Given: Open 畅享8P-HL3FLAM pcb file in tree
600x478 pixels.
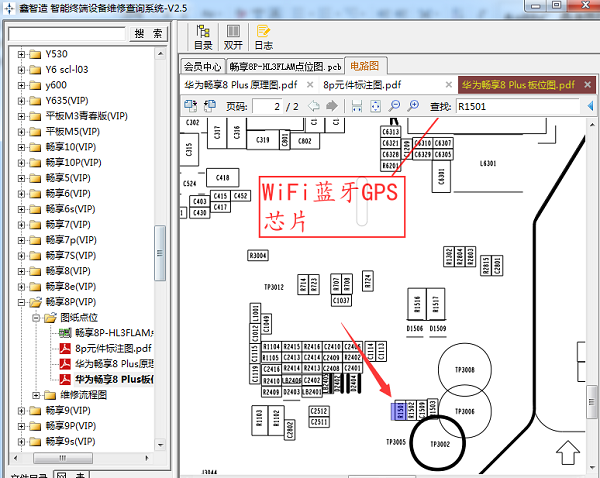Looking at the screenshot, I should coord(114,333).
